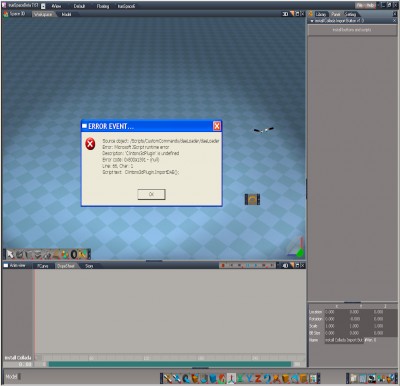Open the Help menu
Image resolution: width=400 pixels, height=386 pixels.
point(370,6)
